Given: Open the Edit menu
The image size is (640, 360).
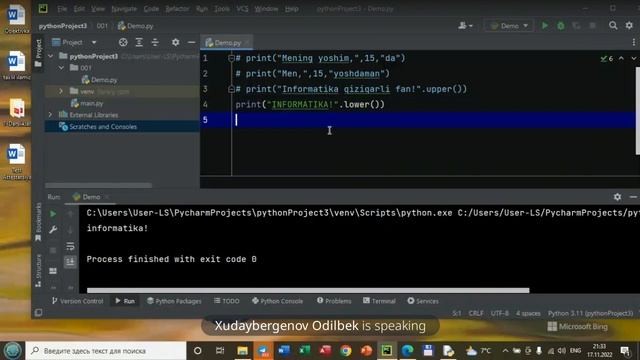Looking at the screenshot, I should [79, 9].
